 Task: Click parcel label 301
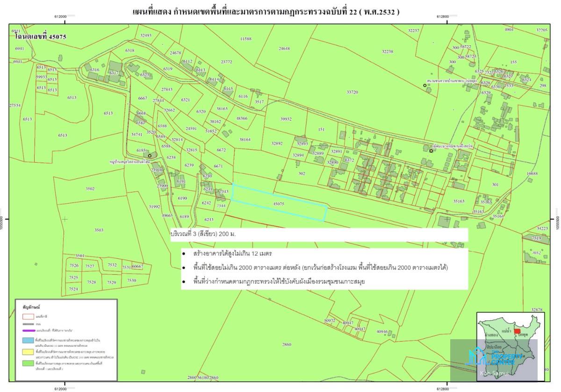(x=496, y=185)
